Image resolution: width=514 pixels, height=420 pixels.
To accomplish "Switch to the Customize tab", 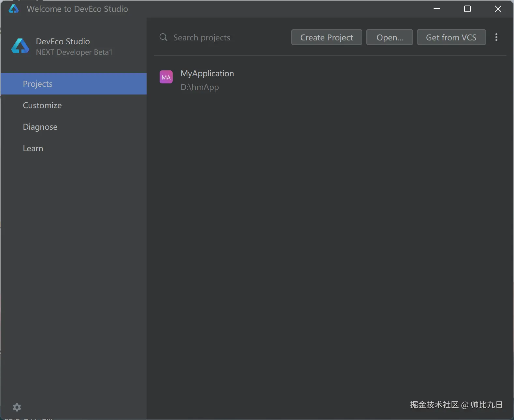I will (74, 105).
